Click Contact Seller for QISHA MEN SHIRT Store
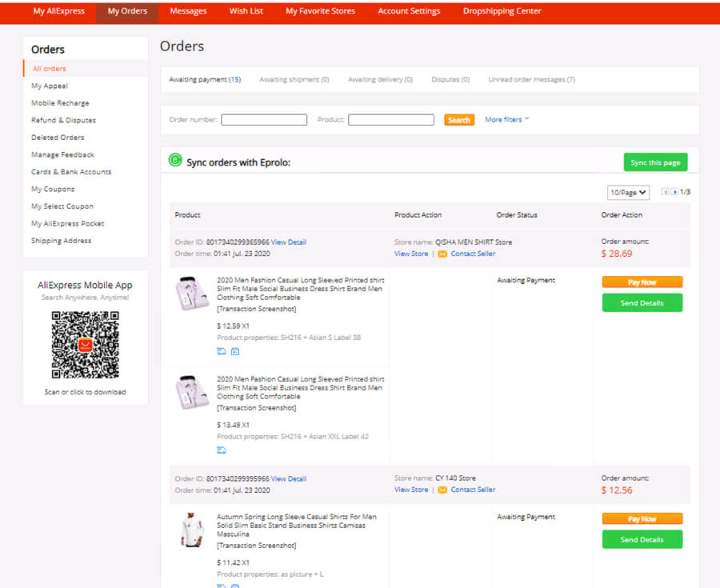Image resolution: width=720 pixels, height=588 pixels. [x=473, y=254]
